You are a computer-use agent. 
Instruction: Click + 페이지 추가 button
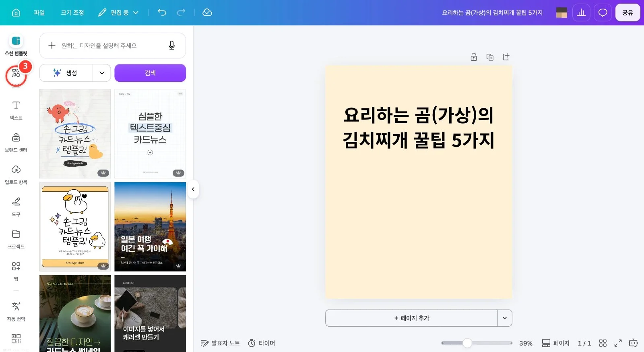coord(411,318)
